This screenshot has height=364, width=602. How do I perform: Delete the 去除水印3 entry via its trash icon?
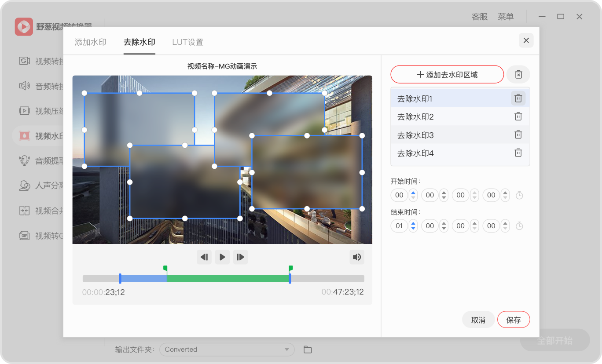click(x=518, y=135)
